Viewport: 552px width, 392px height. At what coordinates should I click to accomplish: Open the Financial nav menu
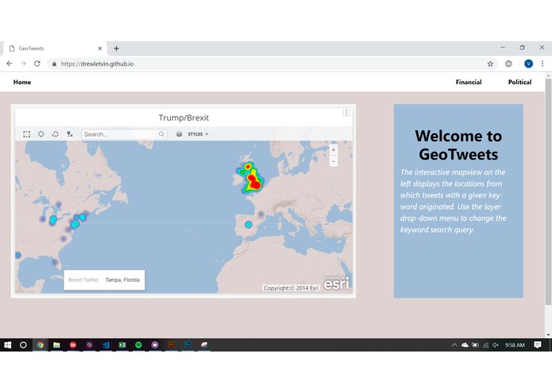(469, 82)
